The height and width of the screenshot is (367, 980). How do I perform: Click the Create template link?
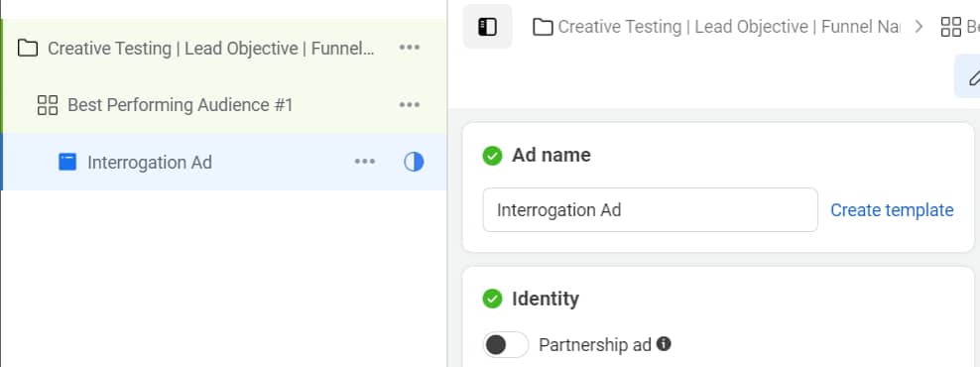(x=892, y=210)
